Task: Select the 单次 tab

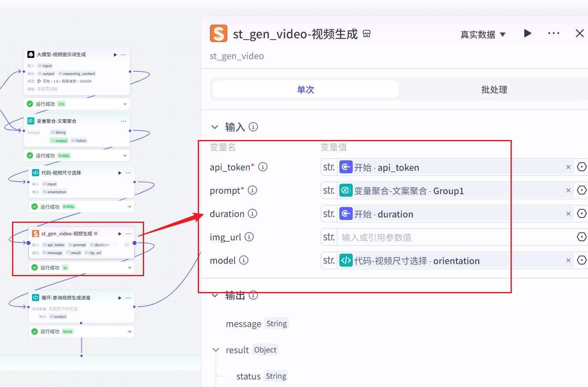Action: pos(305,89)
